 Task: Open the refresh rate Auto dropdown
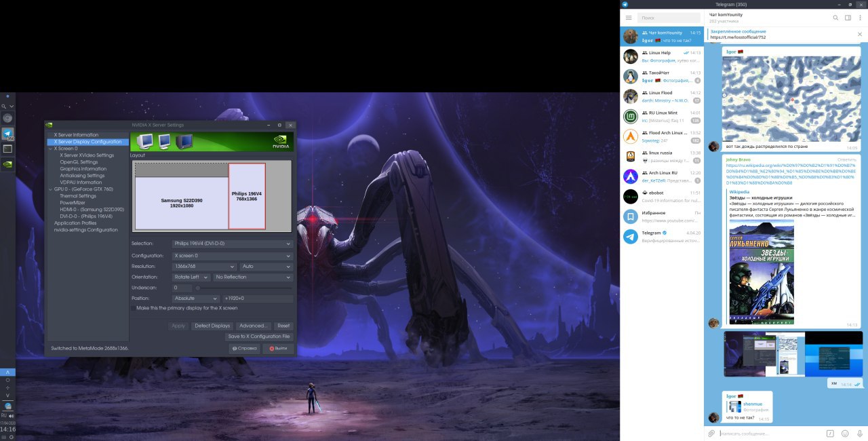[x=266, y=267]
